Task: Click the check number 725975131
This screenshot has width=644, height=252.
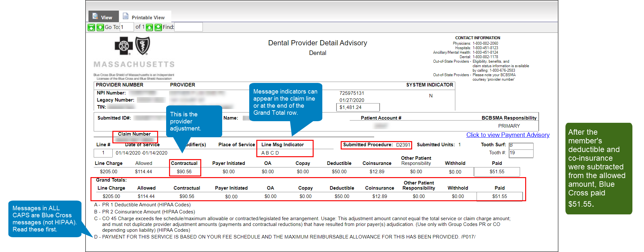Action: pyautogui.click(x=352, y=93)
